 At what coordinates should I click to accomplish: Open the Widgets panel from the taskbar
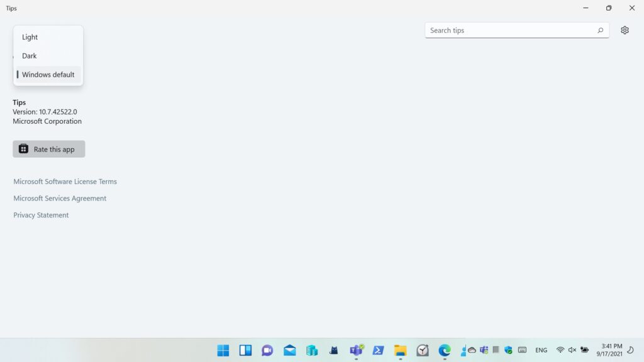245,350
